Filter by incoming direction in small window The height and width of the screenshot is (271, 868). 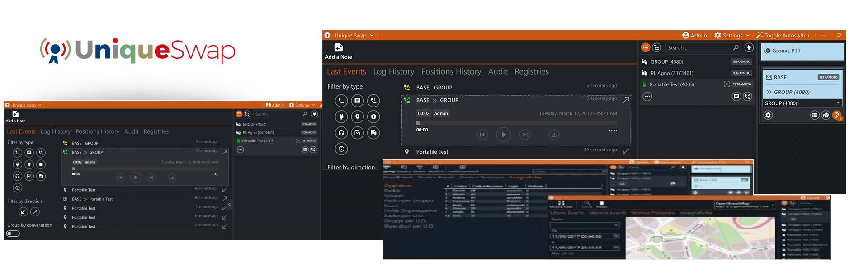tap(23, 211)
